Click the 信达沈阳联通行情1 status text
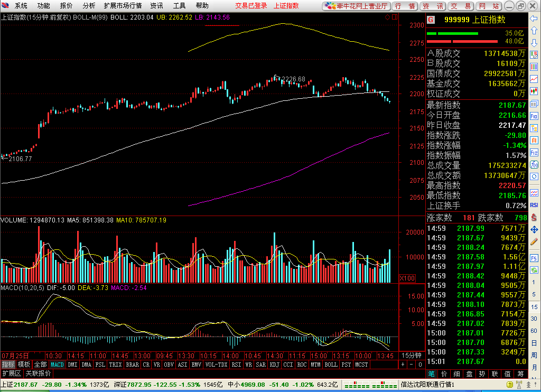This screenshot has width=541, height=392. [427, 385]
